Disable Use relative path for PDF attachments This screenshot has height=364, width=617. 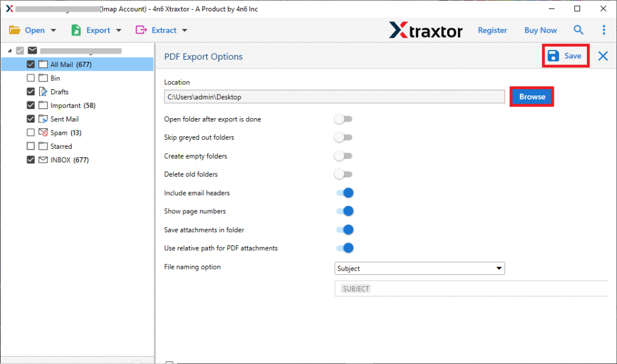(x=345, y=248)
